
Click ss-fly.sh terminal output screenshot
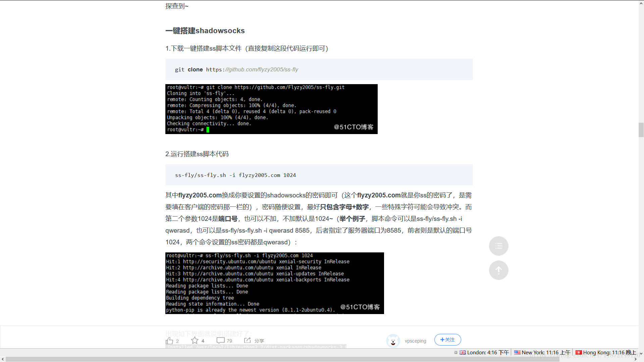274,283
